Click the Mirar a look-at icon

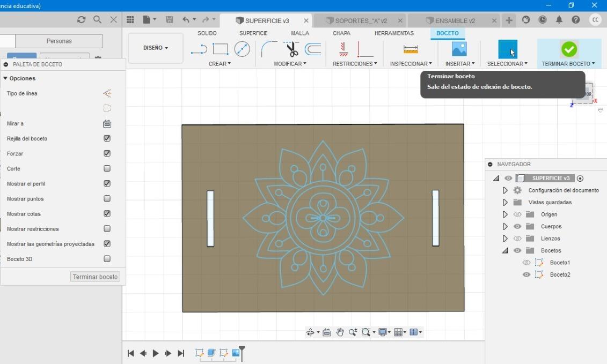coord(107,124)
